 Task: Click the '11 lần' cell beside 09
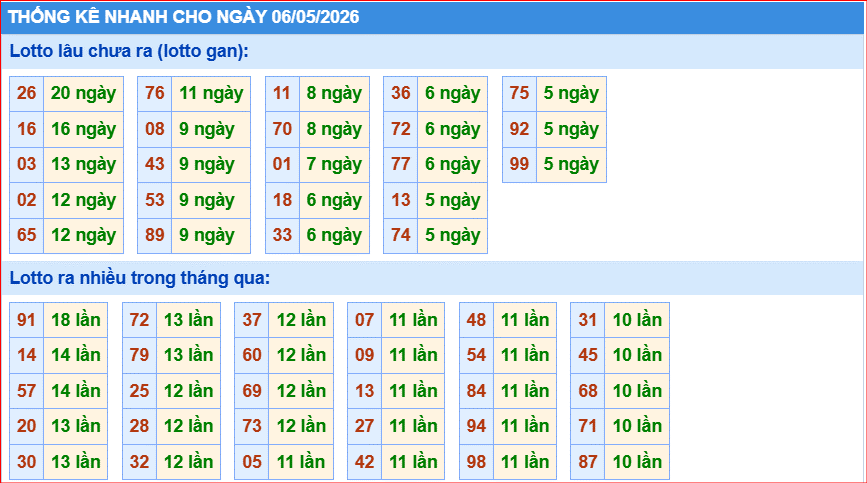tap(413, 355)
